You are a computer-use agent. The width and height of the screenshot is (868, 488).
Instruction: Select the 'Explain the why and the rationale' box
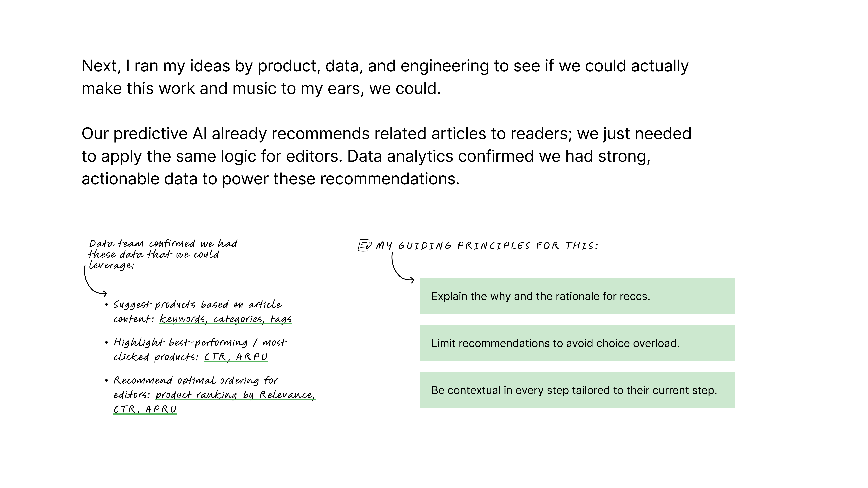click(x=578, y=296)
